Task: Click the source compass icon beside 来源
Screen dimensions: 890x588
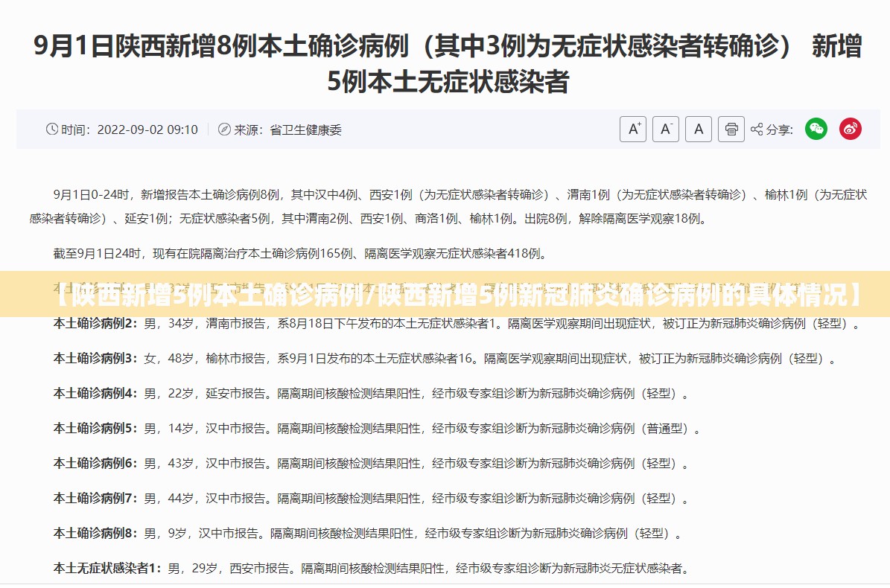Action: [224, 130]
